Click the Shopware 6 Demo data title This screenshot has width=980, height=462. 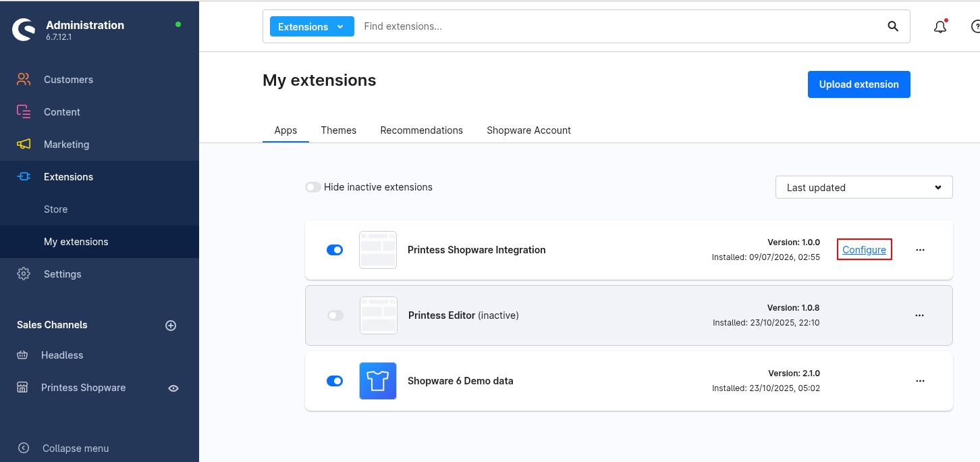coord(460,381)
